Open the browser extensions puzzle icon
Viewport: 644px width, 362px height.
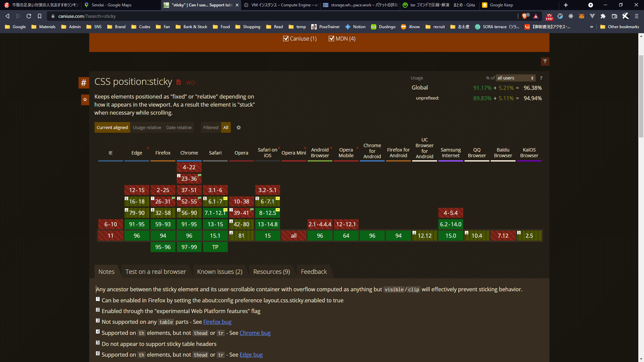pos(603,16)
